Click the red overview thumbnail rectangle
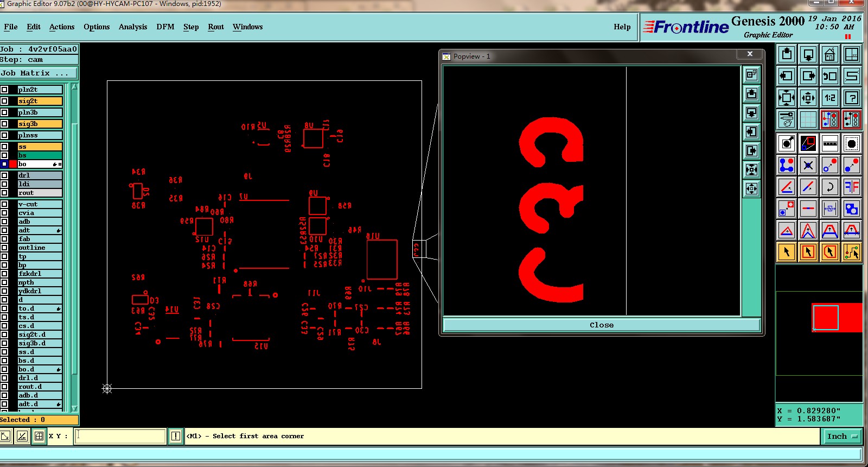Image resolution: width=868 pixels, height=467 pixels. point(837,317)
